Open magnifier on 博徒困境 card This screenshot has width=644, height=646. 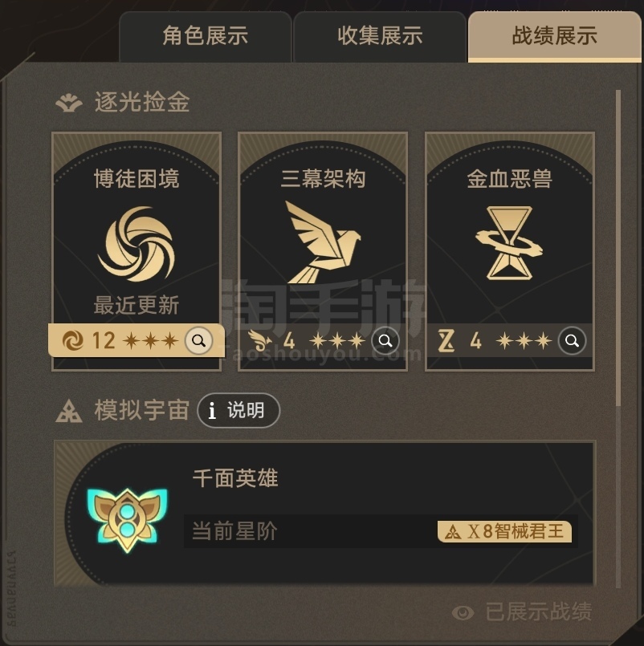tap(198, 341)
